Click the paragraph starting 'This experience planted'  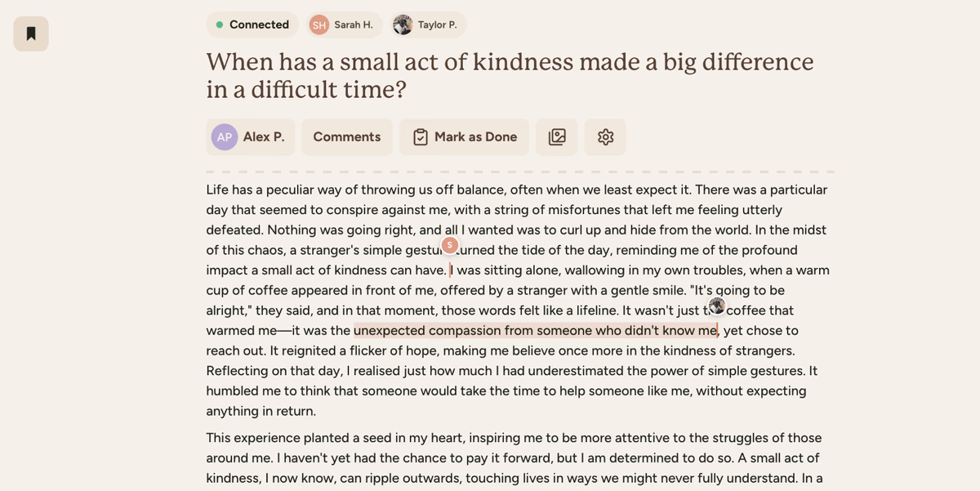[x=513, y=458]
